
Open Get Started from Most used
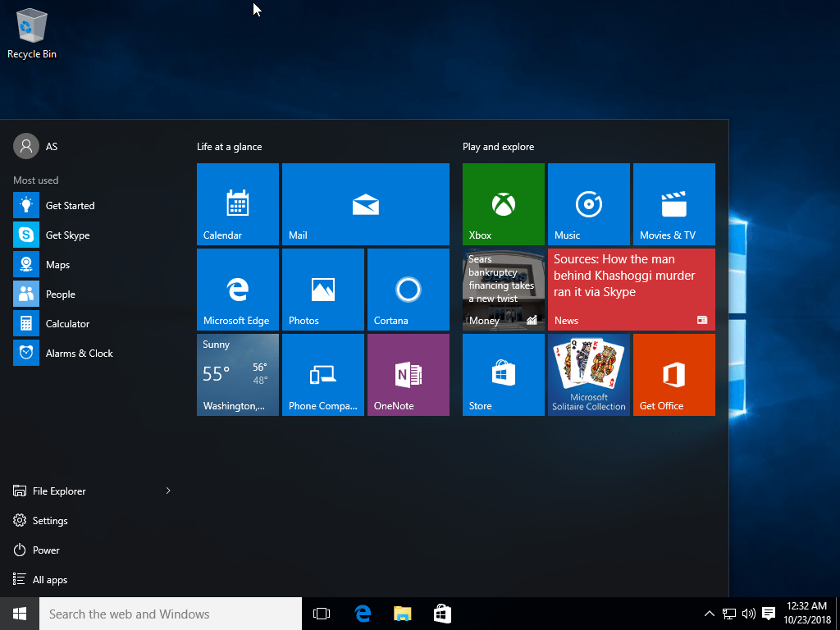click(91, 205)
